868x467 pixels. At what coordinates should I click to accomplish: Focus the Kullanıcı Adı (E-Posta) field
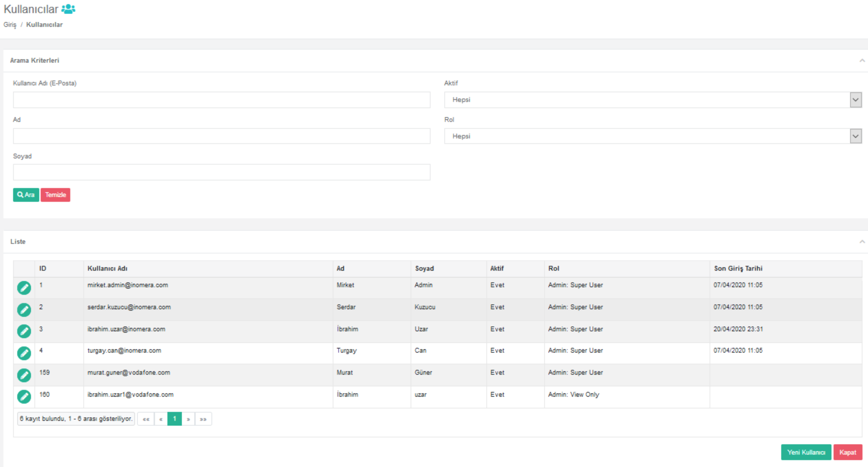click(x=222, y=100)
